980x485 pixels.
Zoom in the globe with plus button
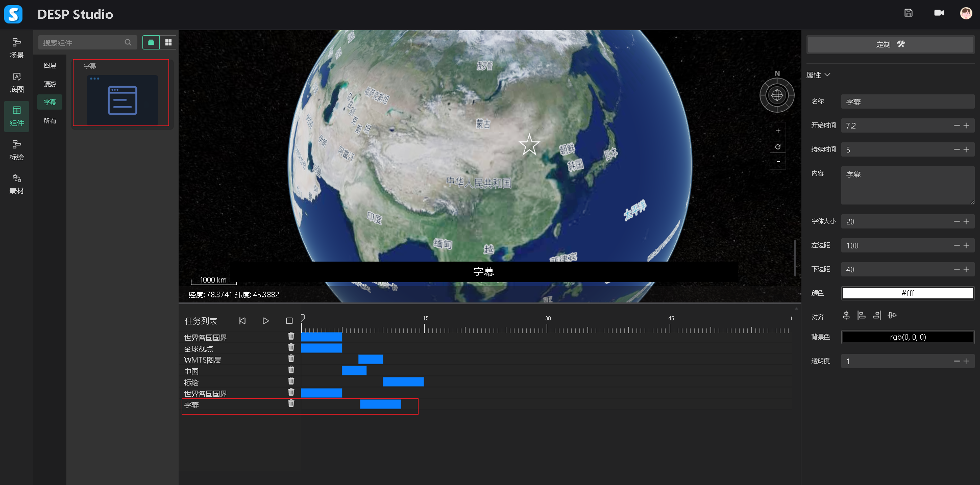click(x=777, y=131)
